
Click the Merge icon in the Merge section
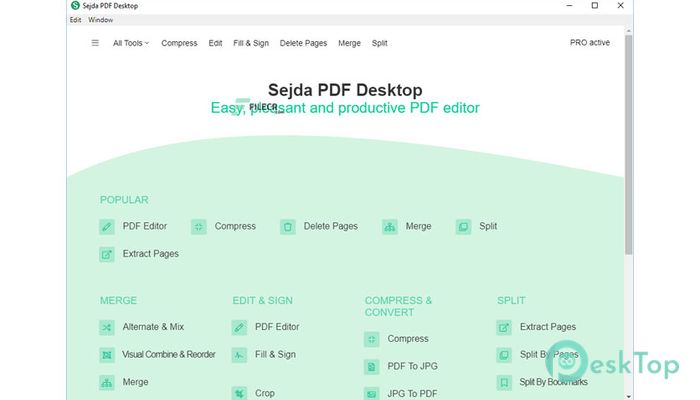pos(107,383)
